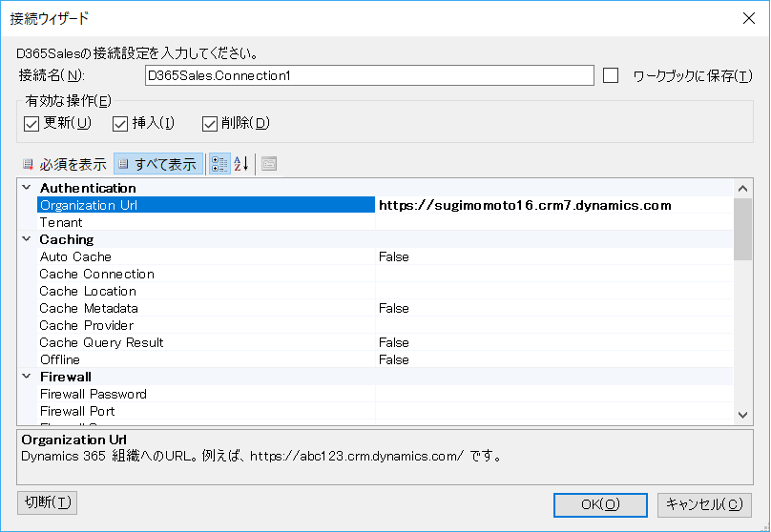Click the False value of Cache Metadata

point(394,308)
